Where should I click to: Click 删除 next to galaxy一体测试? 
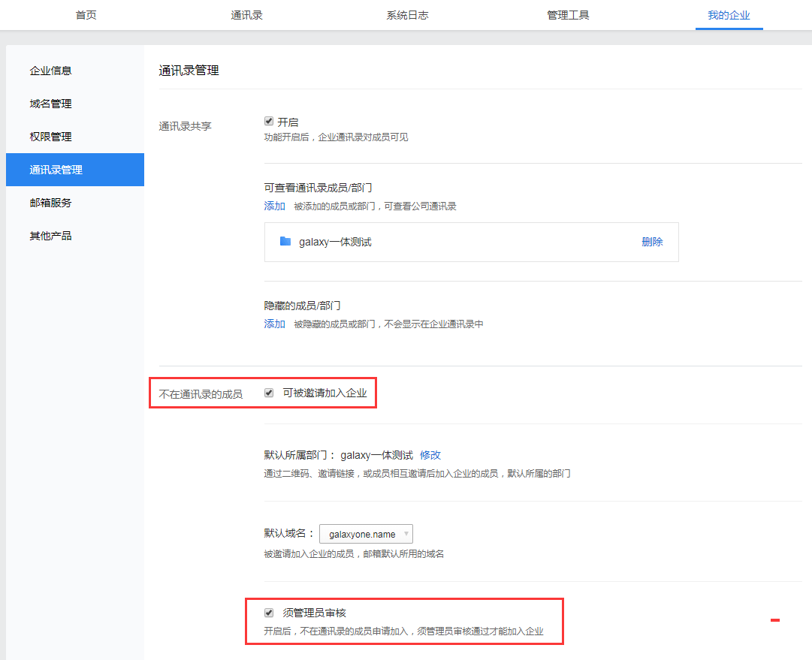click(652, 241)
